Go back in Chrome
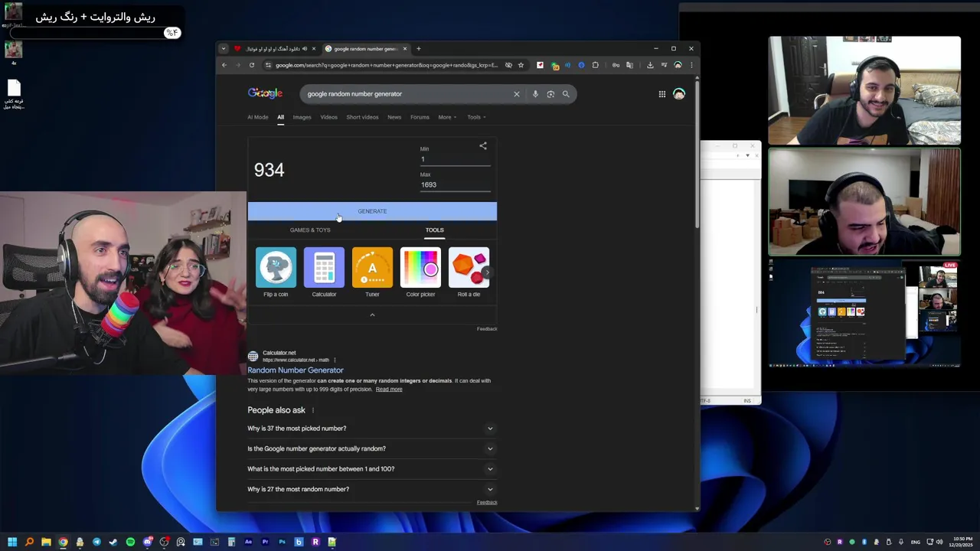980x551 pixels. point(224,65)
